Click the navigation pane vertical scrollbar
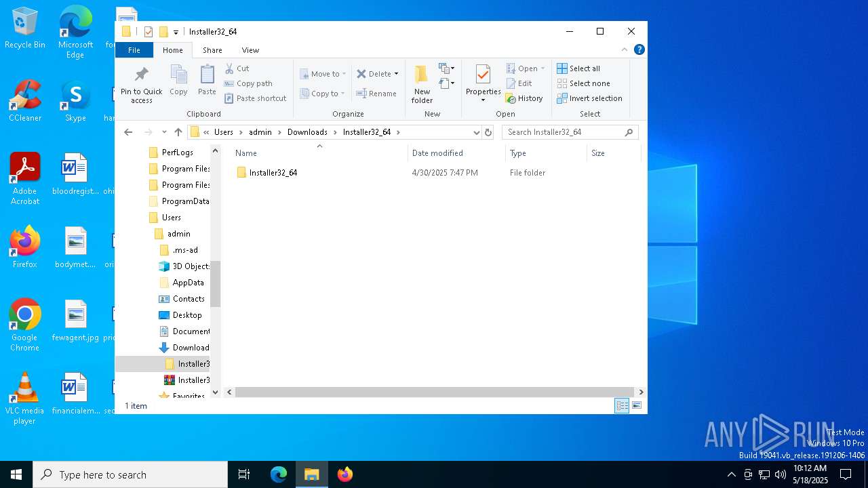 click(x=216, y=283)
